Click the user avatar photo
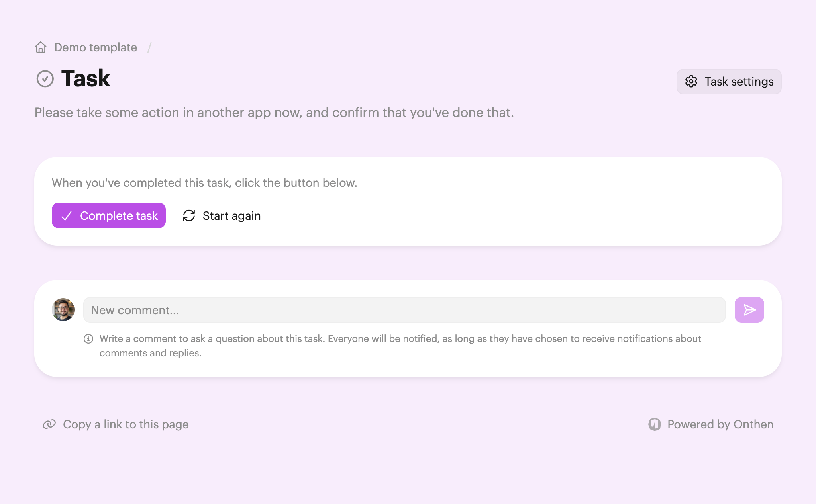The image size is (816, 504). (x=63, y=310)
